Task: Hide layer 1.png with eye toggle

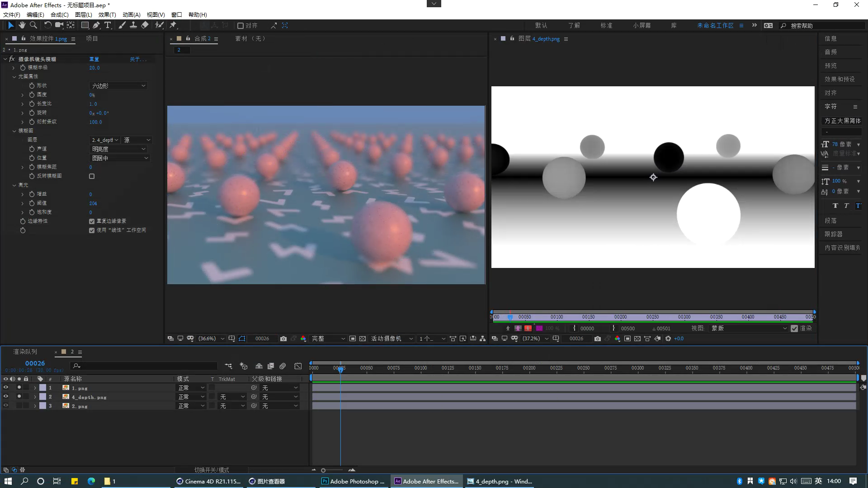Action: pos(6,388)
